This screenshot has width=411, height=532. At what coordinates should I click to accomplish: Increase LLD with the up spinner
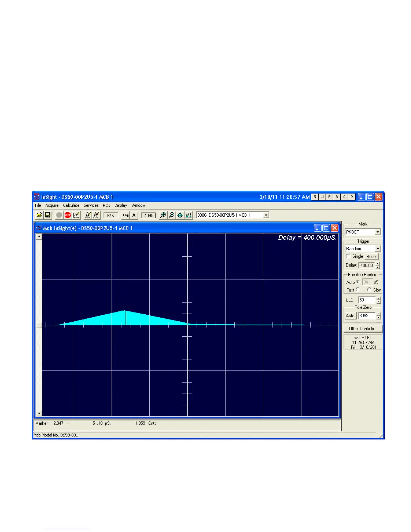coord(379,298)
